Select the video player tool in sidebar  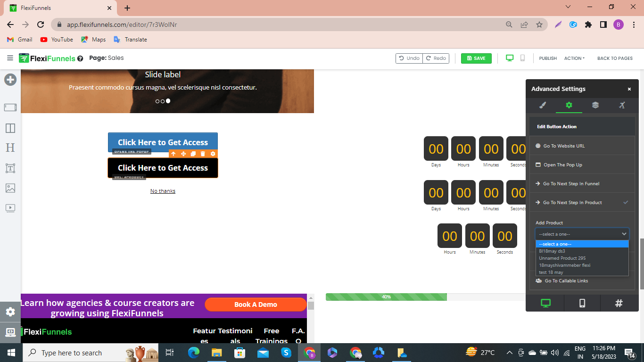pyautogui.click(x=10, y=208)
